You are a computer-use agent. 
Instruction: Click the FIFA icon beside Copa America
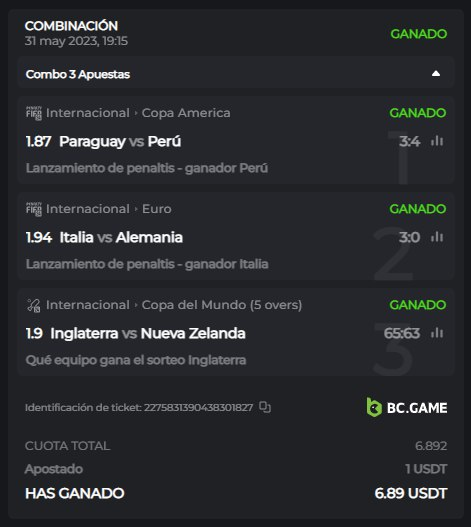pyautogui.click(x=34, y=113)
